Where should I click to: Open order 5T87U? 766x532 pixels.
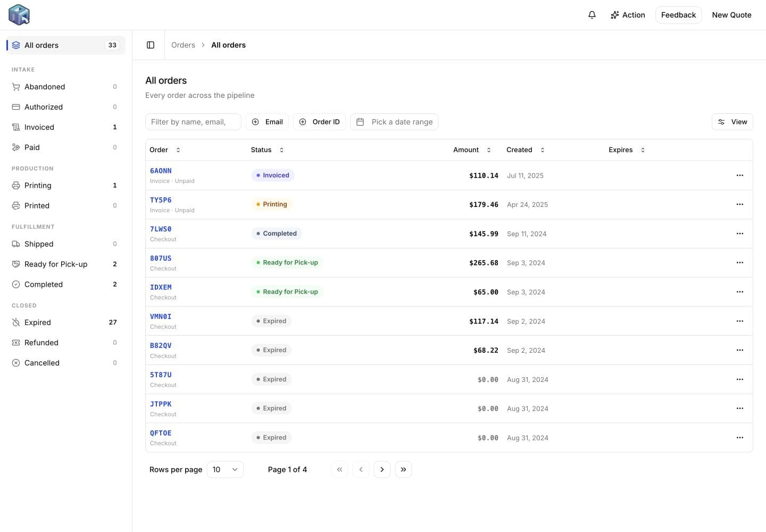click(161, 375)
